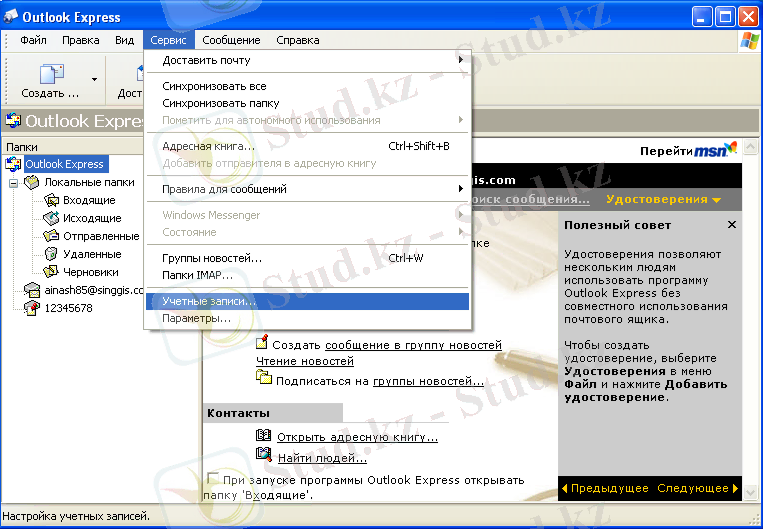Image resolution: width=763 pixels, height=529 pixels.
Task: Open the dropdown arrow beside Создать button
Action: pyautogui.click(x=95, y=78)
